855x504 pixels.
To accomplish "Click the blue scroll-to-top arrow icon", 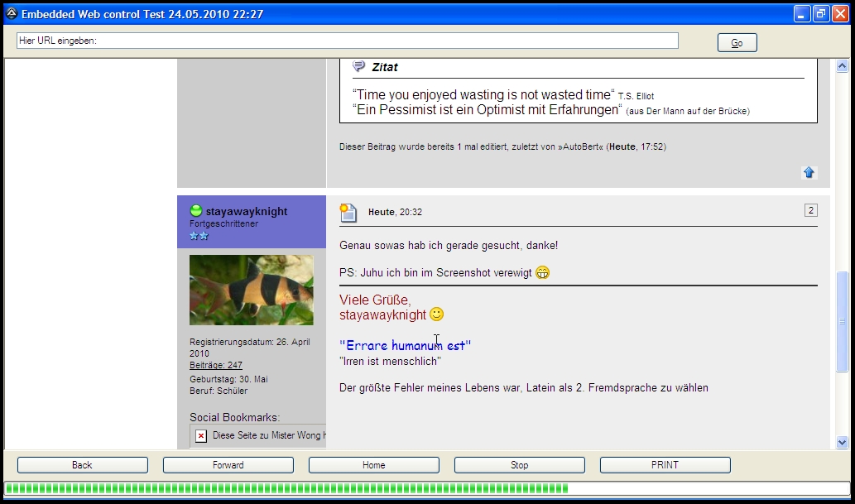I will (x=809, y=172).
